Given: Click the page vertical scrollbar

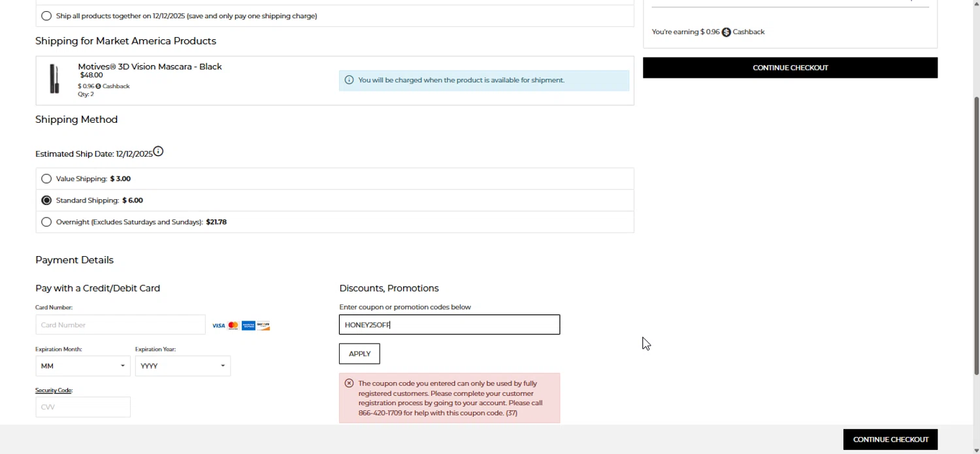Looking at the screenshot, I should coord(977,235).
